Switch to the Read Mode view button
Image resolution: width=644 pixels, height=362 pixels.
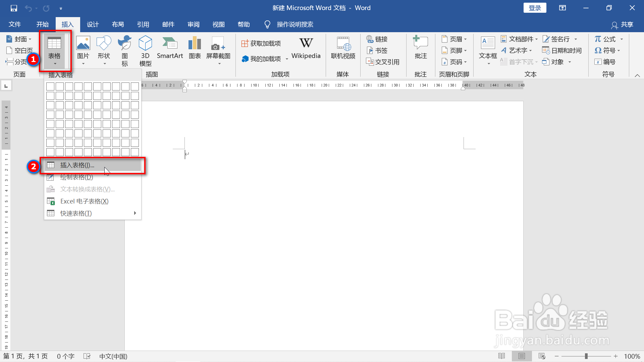501,356
